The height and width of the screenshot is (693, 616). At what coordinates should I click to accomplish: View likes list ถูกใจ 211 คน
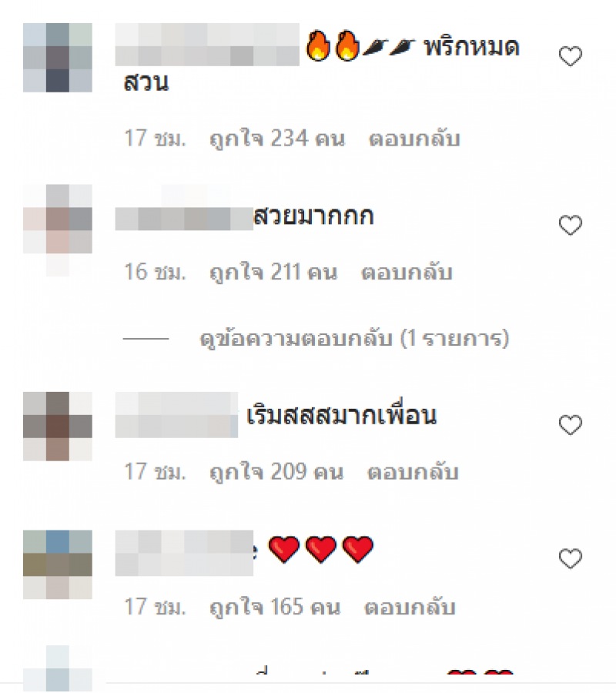click(x=273, y=273)
